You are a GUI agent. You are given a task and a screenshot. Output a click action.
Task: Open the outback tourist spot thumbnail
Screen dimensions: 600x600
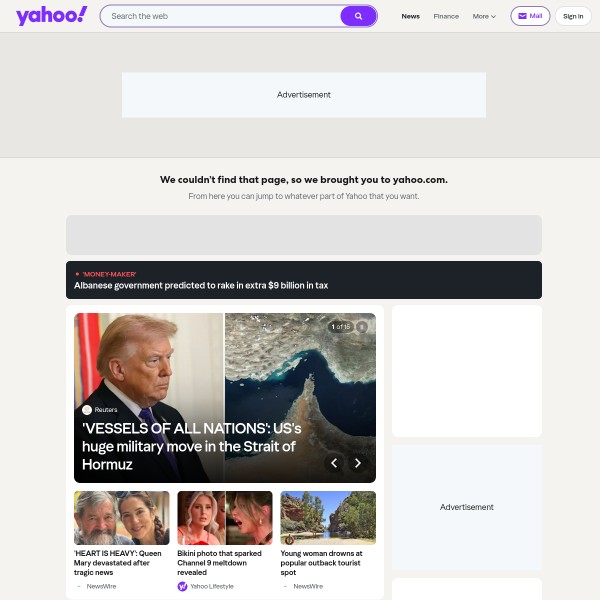328,518
